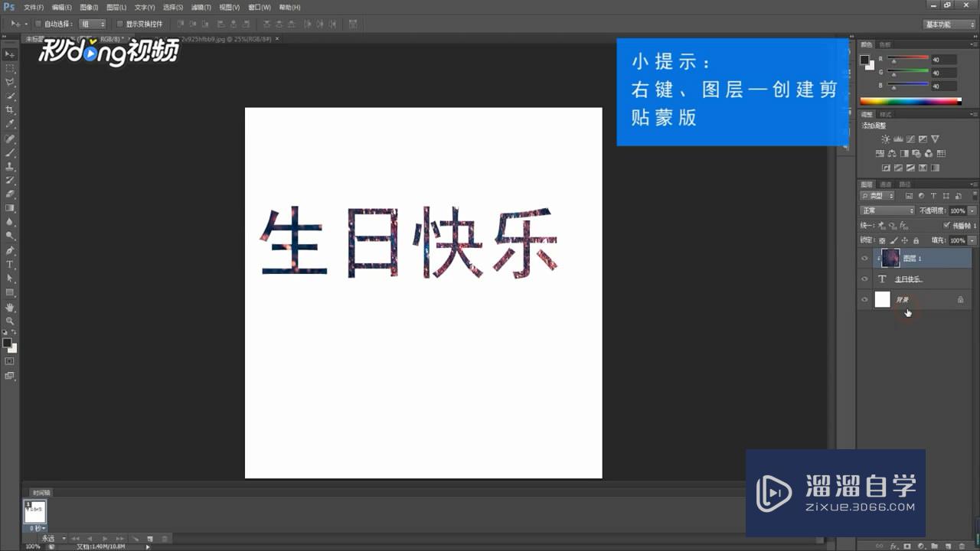Open frame delay 0 秒 dropdown
The width and height of the screenshot is (980, 551).
tap(38, 528)
